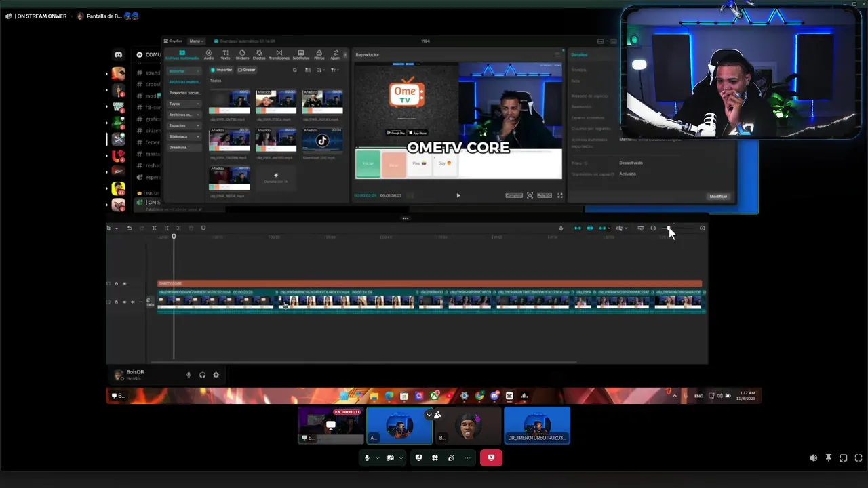
Task: Click the timeline microphone record icon
Action: (561, 228)
